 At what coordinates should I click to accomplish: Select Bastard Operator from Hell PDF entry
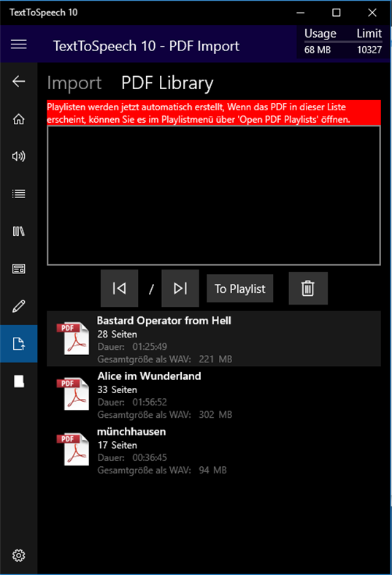point(214,339)
